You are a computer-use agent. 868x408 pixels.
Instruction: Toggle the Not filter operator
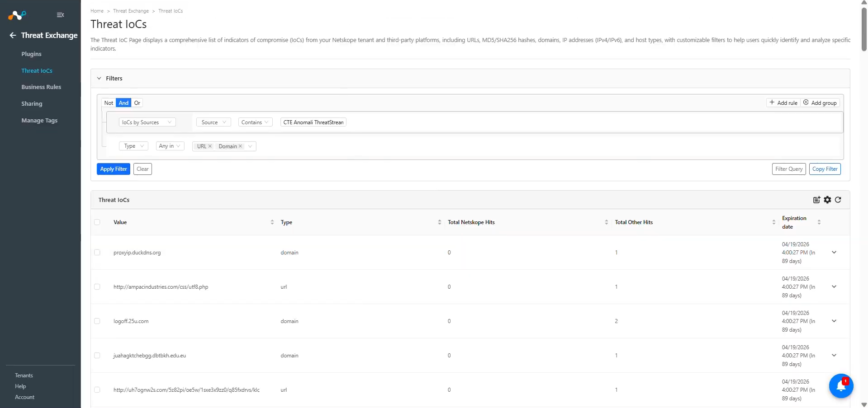coord(109,103)
